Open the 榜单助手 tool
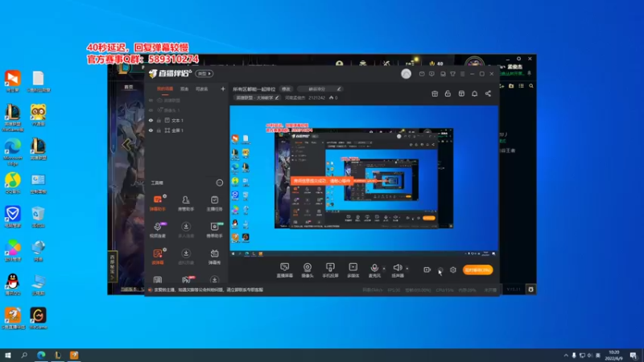The height and width of the screenshot is (362, 644). click(214, 230)
